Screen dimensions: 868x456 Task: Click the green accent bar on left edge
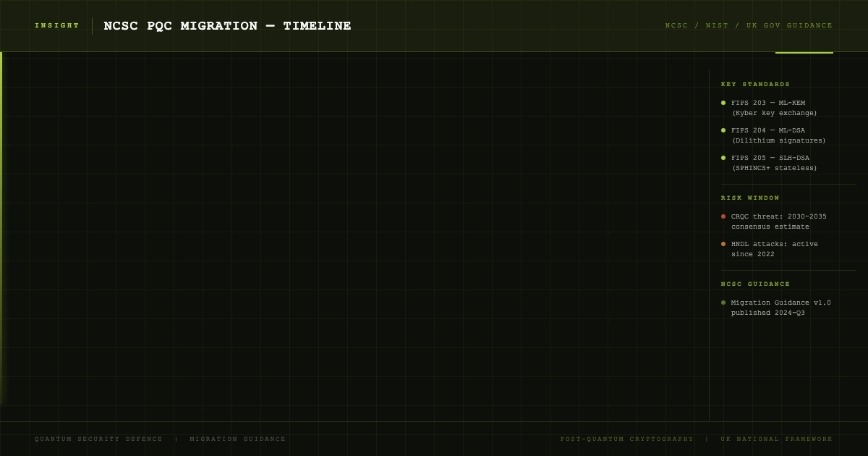1,228
